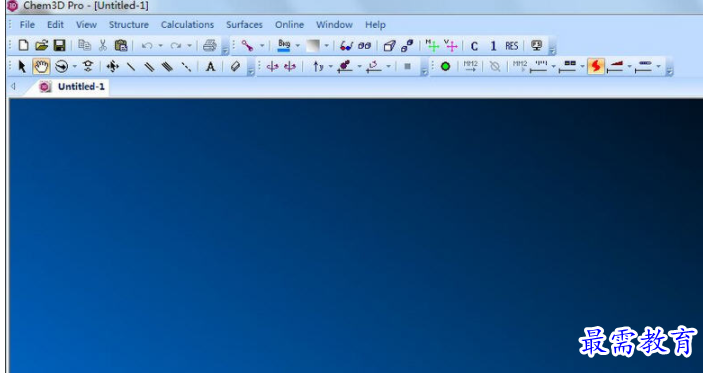
Task: Toggle residue labels RES button
Action: coord(512,46)
